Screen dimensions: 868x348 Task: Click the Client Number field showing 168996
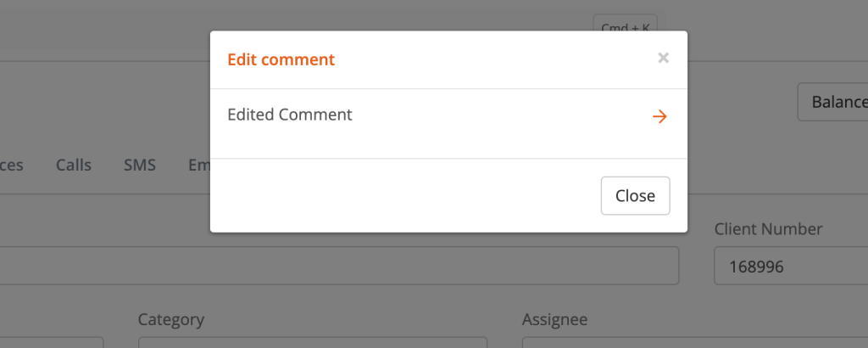click(x=788, y=266)
